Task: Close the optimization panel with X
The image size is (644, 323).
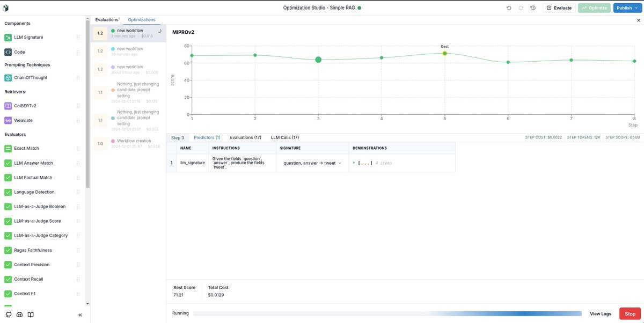Action: 638,20
